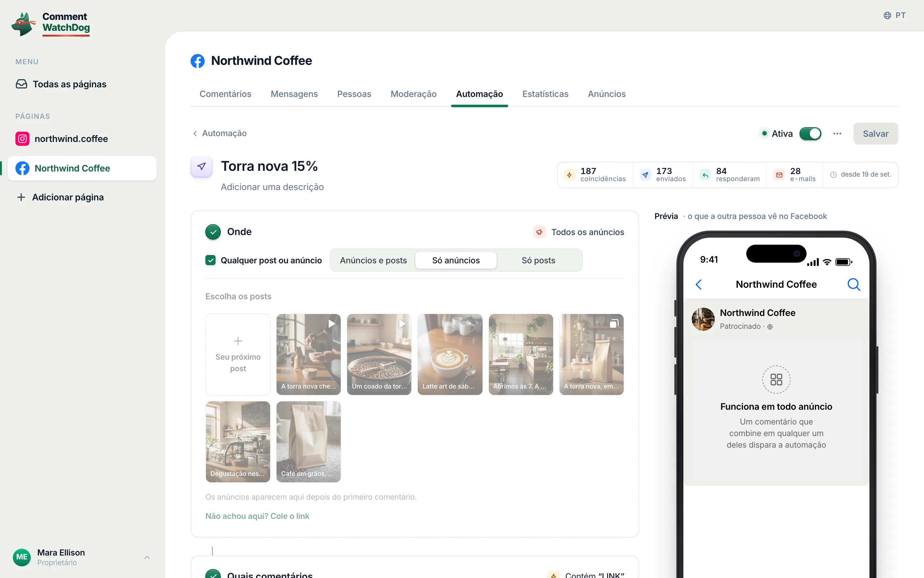Image resolution: width=924 pixels, height=578 pixels.
Task: Select Northwind Coffee Facebook page in sidebar
Action: click(82, 168)
